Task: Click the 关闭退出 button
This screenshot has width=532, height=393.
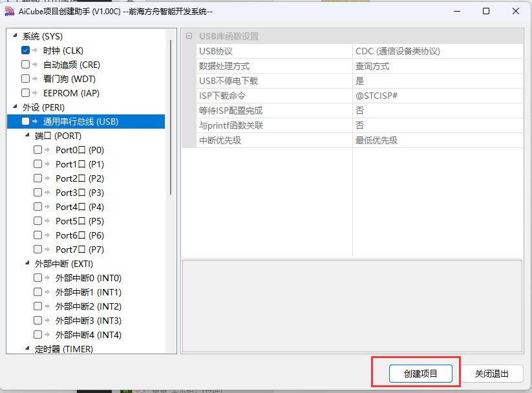Action: coord(492,374)
